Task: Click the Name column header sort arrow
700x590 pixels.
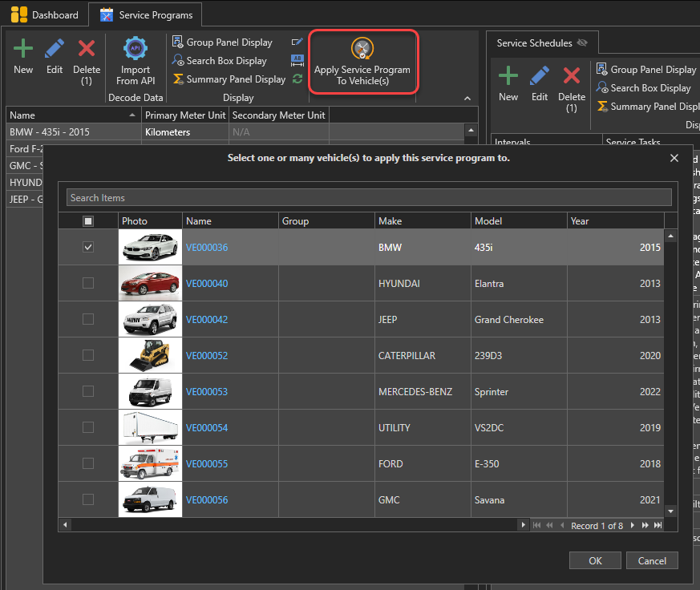Action: coord(133,115)
